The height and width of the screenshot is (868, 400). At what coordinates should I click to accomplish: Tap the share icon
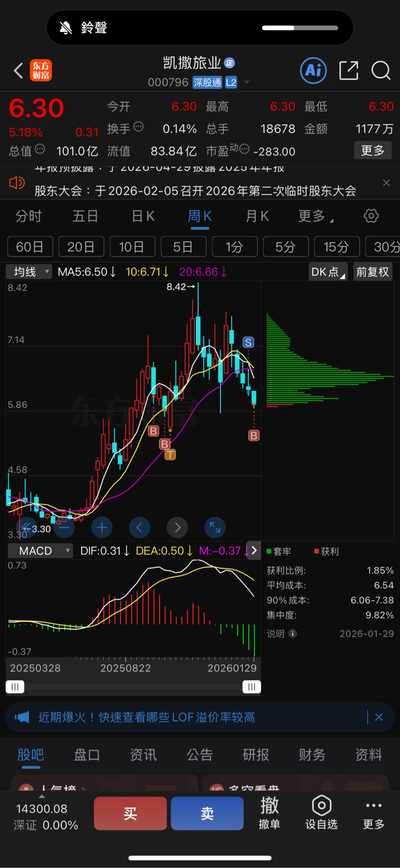pos(348,70)
